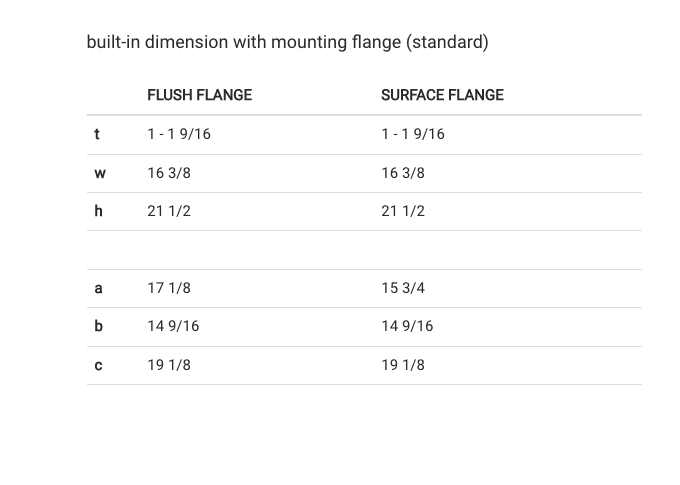The image size is (680, 485).
Task: Select flush flange b value 14 9/16
Action: click(173, 326)
